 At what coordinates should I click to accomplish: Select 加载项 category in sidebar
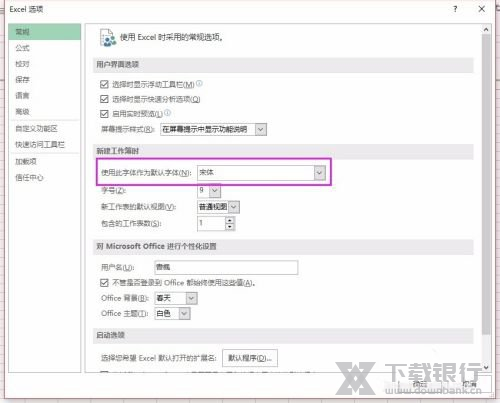pos(45,162)
